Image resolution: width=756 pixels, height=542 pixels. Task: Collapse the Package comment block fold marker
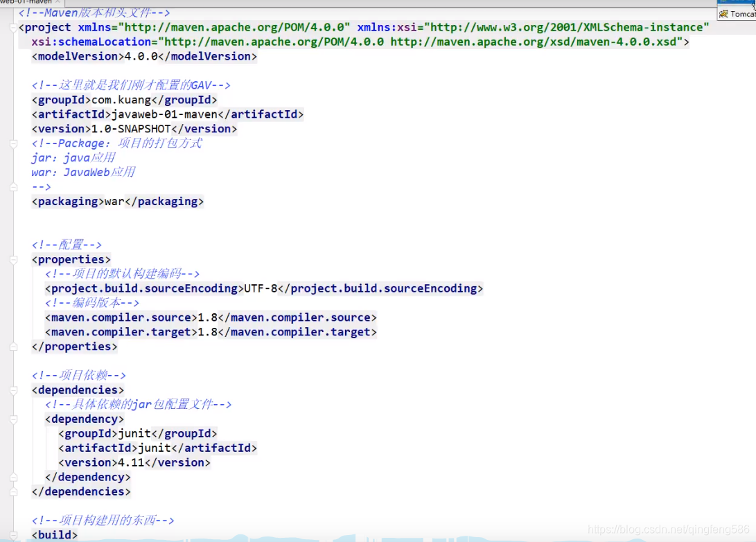click(13, 143)
